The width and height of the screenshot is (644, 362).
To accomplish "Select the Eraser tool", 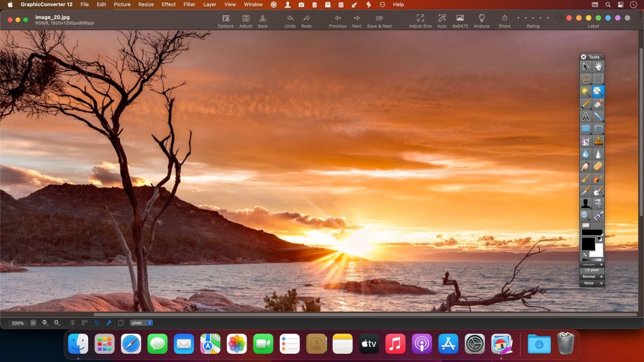I will pos(597,104).
